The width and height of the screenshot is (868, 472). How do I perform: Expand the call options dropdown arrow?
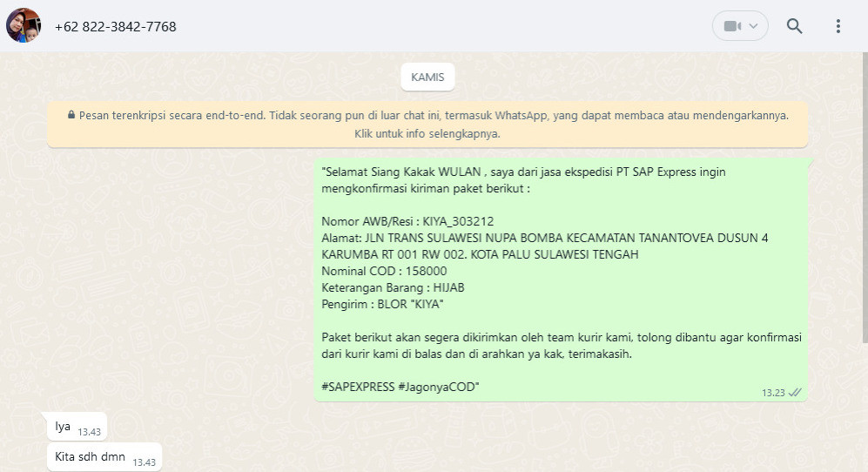tap(753, 26)
